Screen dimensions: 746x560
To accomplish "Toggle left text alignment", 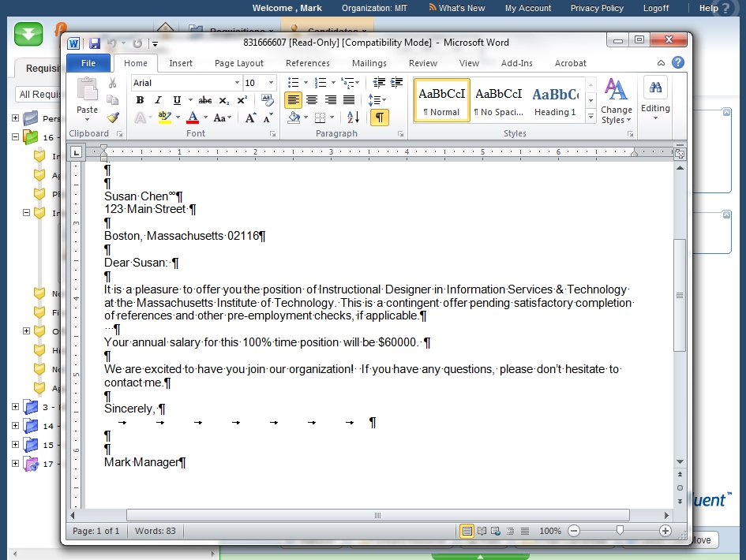I will point(293,100).
